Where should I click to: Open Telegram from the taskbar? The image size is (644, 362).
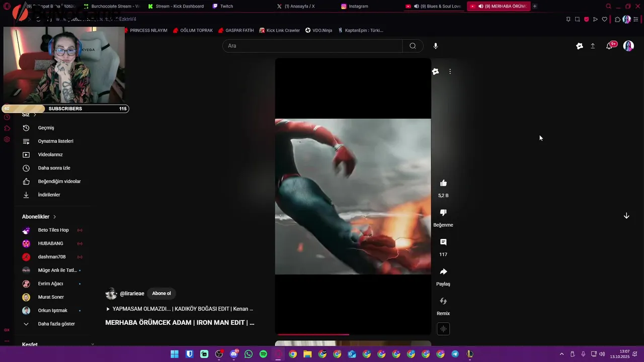(x=455, y=354)
